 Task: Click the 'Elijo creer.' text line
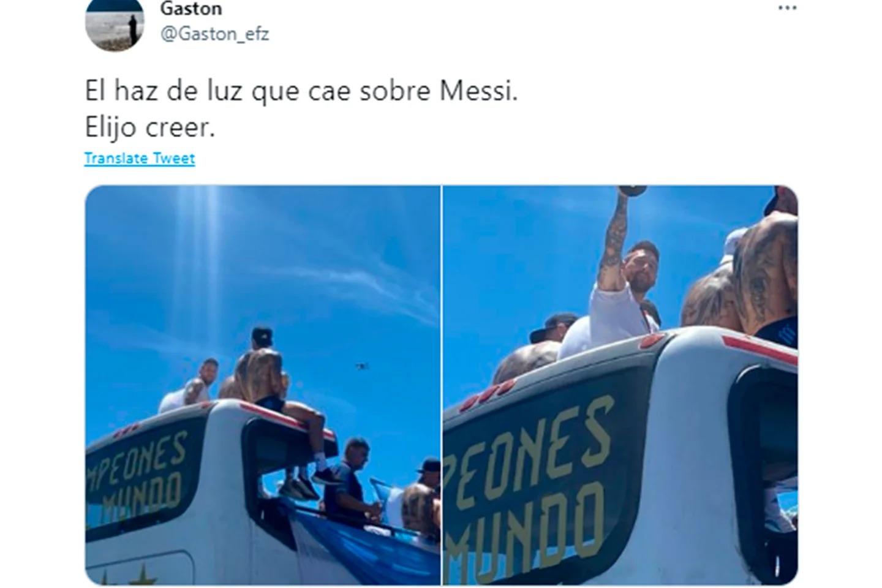click(150, 128)
